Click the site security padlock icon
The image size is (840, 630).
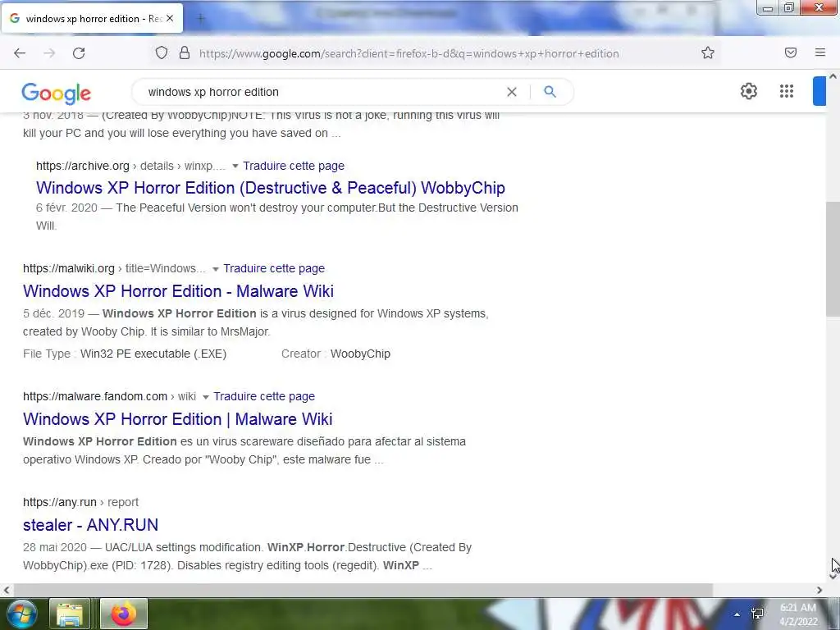(x=185, y=52)
